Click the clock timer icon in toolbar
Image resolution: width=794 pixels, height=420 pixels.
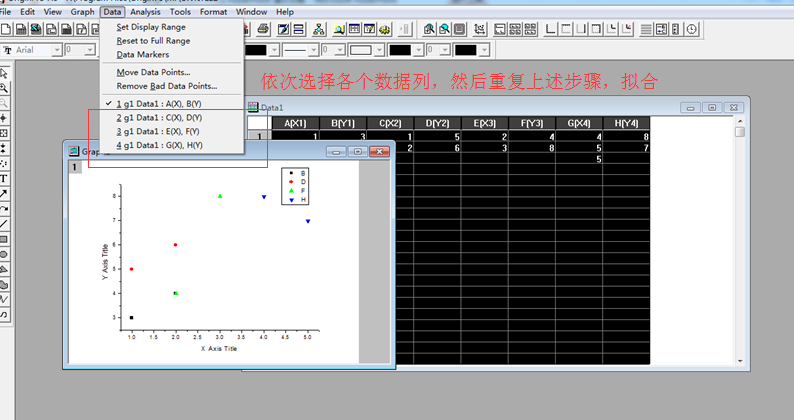pyautogui.click(x=692, y=29)
